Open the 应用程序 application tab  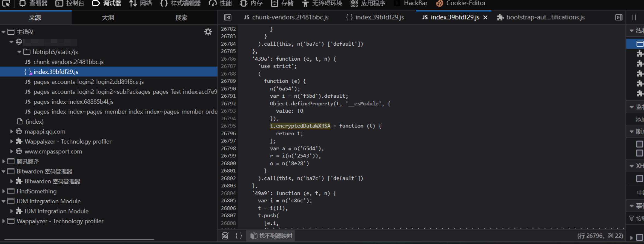coord(368,3)
